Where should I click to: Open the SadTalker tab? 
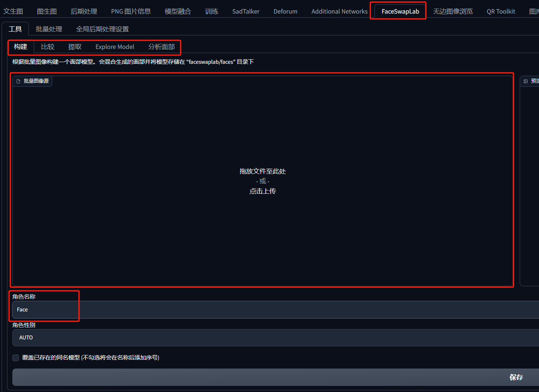246,11
